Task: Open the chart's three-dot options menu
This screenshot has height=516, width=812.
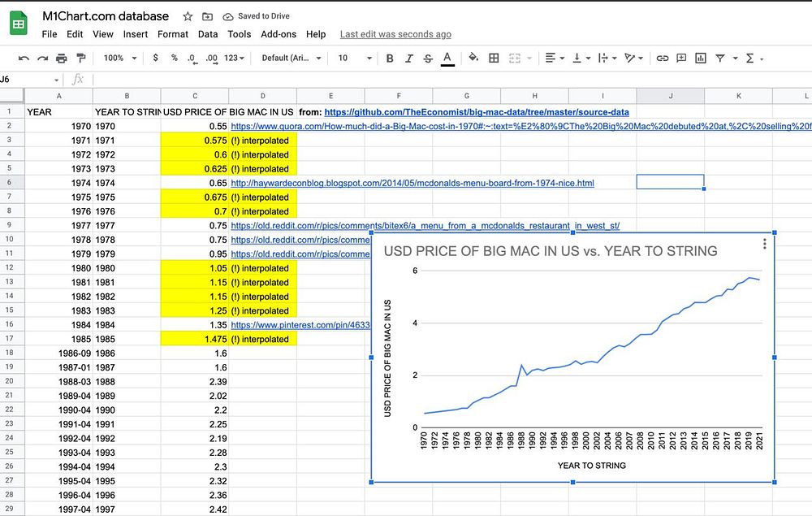Action: tap(764, 244)
